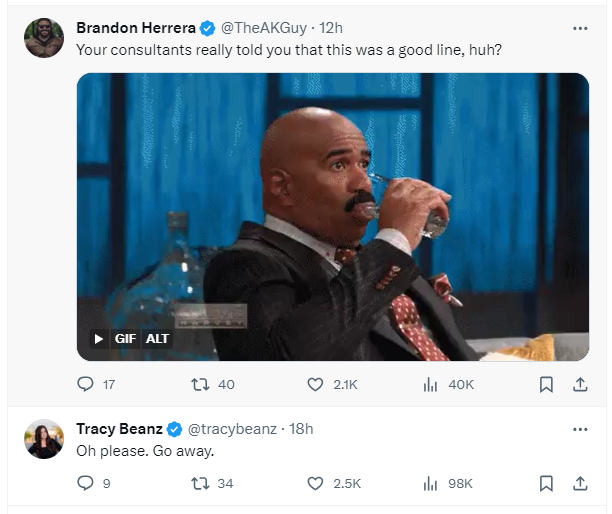Viewport: 612px width, 514px height.
Task: Show ALT description of the GIF
Action: tap(157, 338)
